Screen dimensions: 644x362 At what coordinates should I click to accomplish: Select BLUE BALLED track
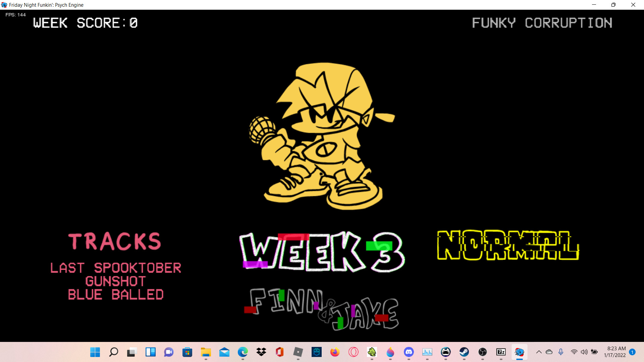(115, 294)
